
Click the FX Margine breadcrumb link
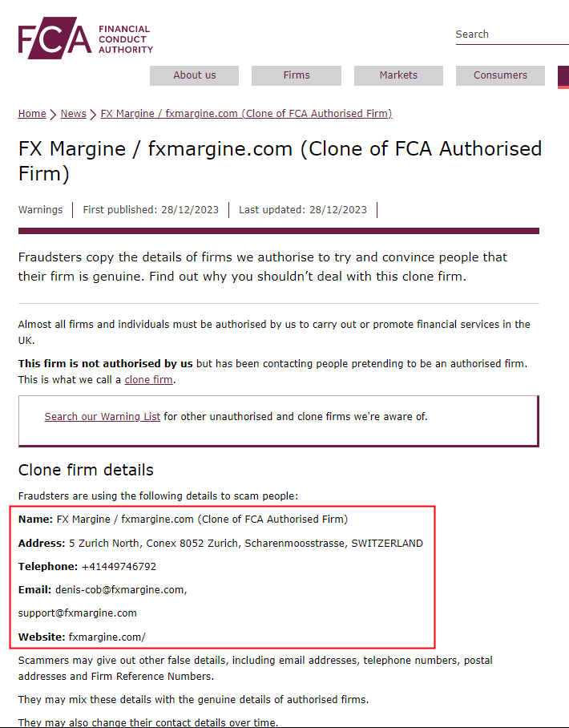pos(246,114)
